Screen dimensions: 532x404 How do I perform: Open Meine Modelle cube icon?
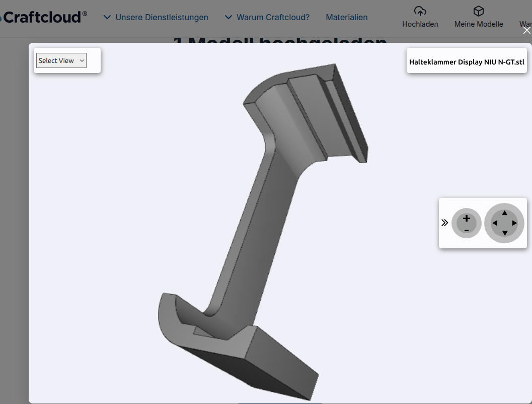tap(478, 11)
